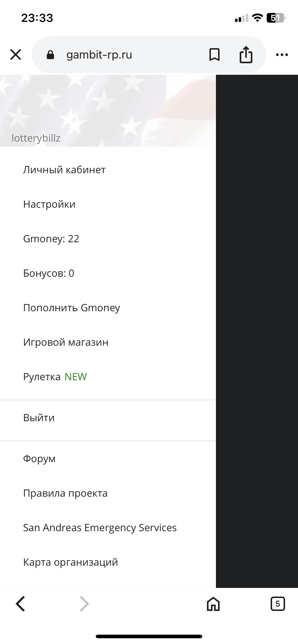The width and height of the screenshot is (298, 644).
Task: Go back with the left arrow
Action: point(21,604)
